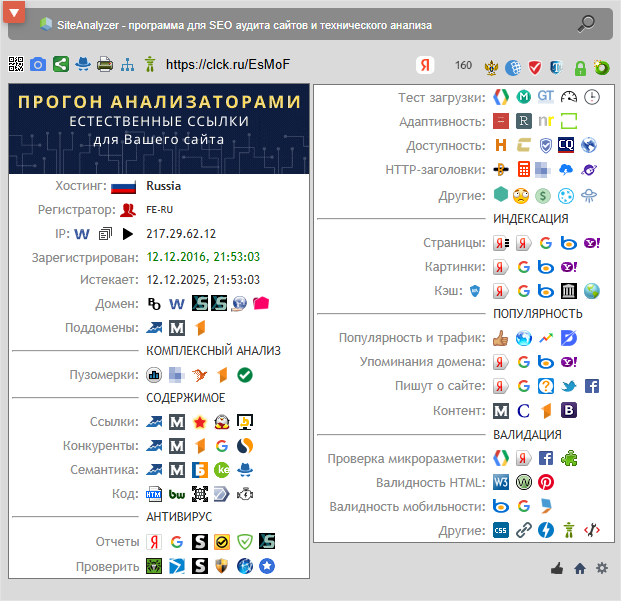Click the green shield icon in Отчеты row
Image resolution: width=621 pixels, height=601 pixels.
[x=245, y=542]
